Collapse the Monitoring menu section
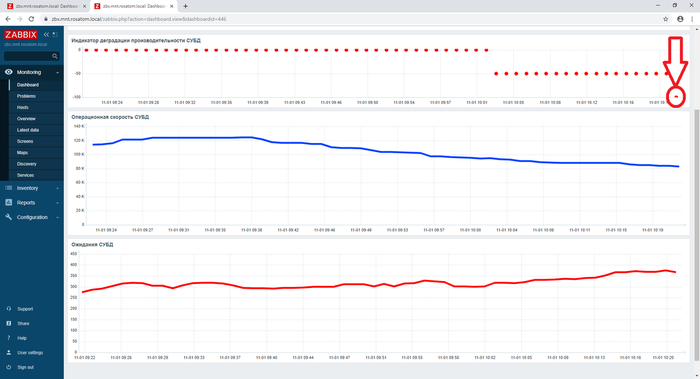Image resolution: width=700 pixels, height=379 pixels. tap(58, 72)
